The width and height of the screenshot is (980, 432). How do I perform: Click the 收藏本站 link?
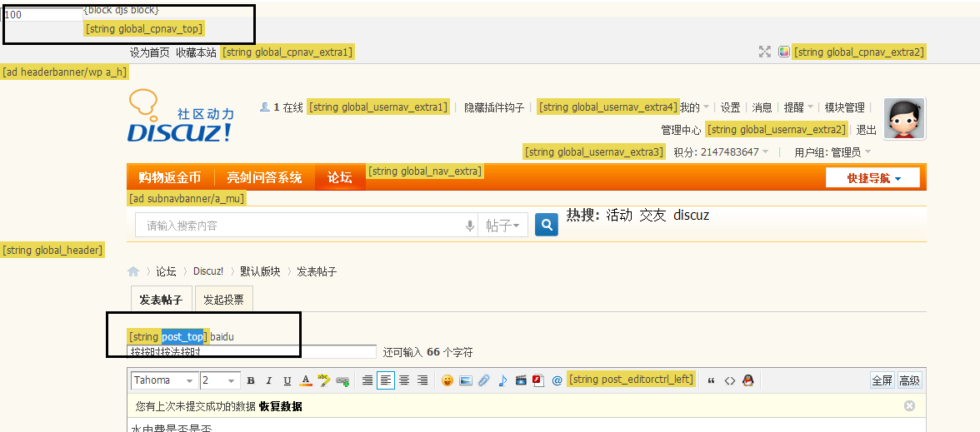coord(197,52)
